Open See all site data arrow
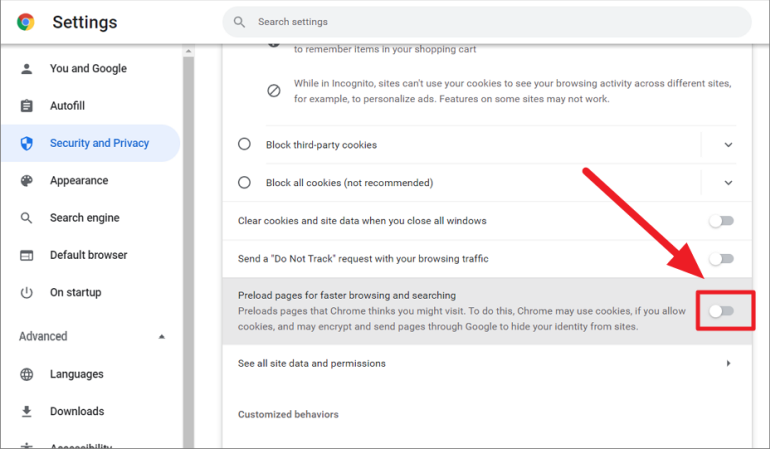The height and width of the screenshot is (449, 770). (x=728, y=364)
